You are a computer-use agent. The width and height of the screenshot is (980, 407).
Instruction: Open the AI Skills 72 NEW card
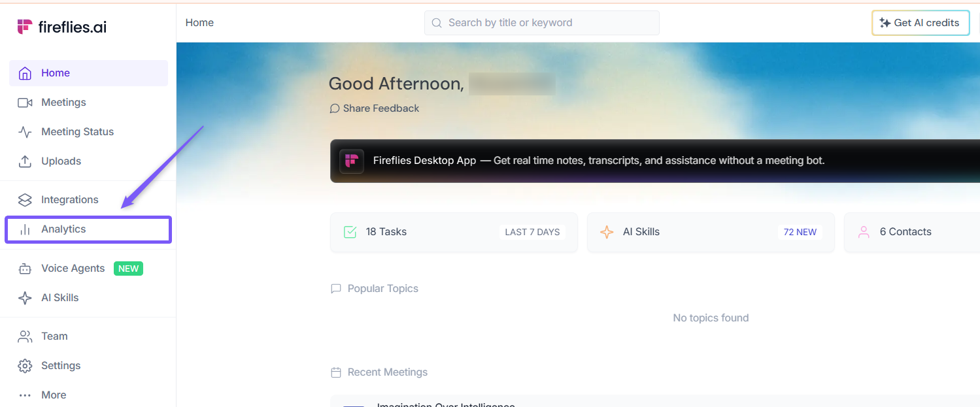(711, 232)
